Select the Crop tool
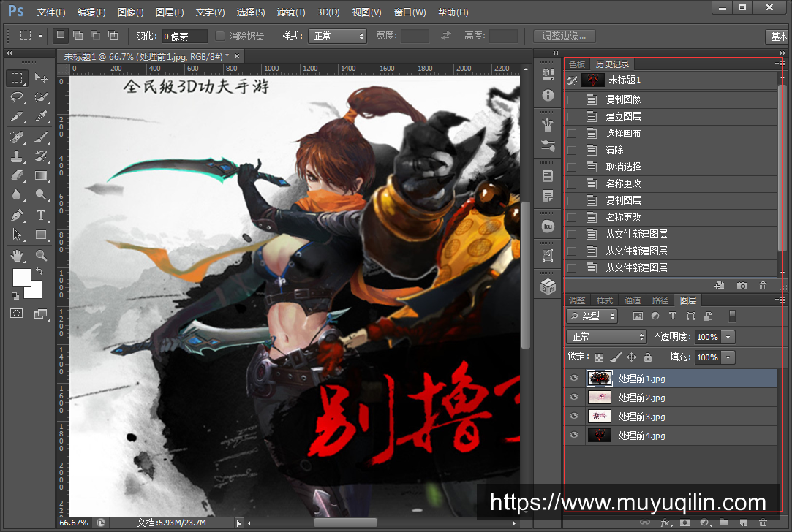 pyautogui.click(x=17, y=117)
